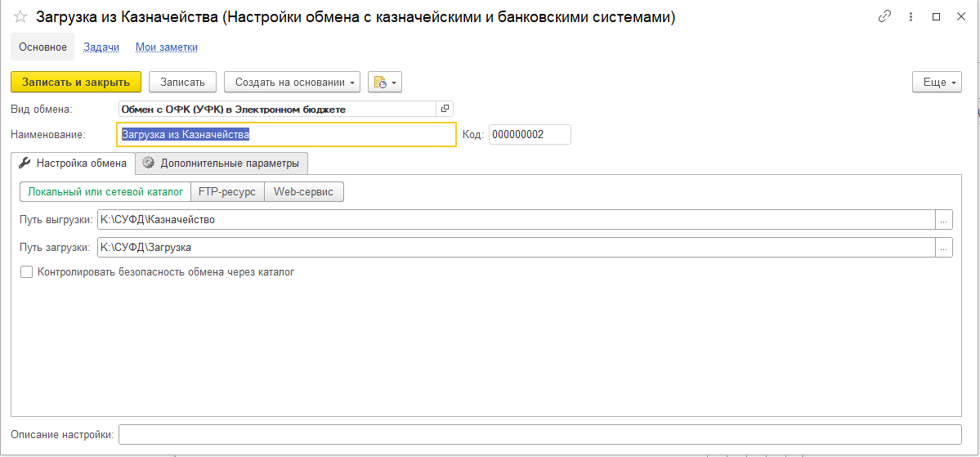
Task: Open the Вид обмена linked item icon
Action: tap(445, 108)
